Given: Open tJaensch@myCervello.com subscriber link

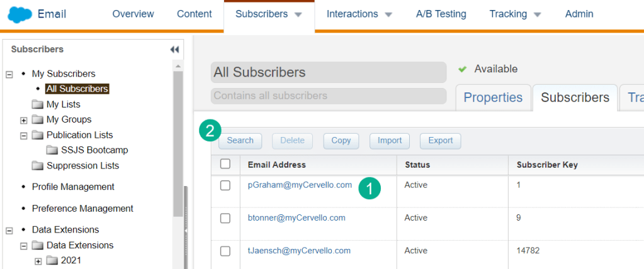Looking at the screenshot, I should click(x=299, y=250).
